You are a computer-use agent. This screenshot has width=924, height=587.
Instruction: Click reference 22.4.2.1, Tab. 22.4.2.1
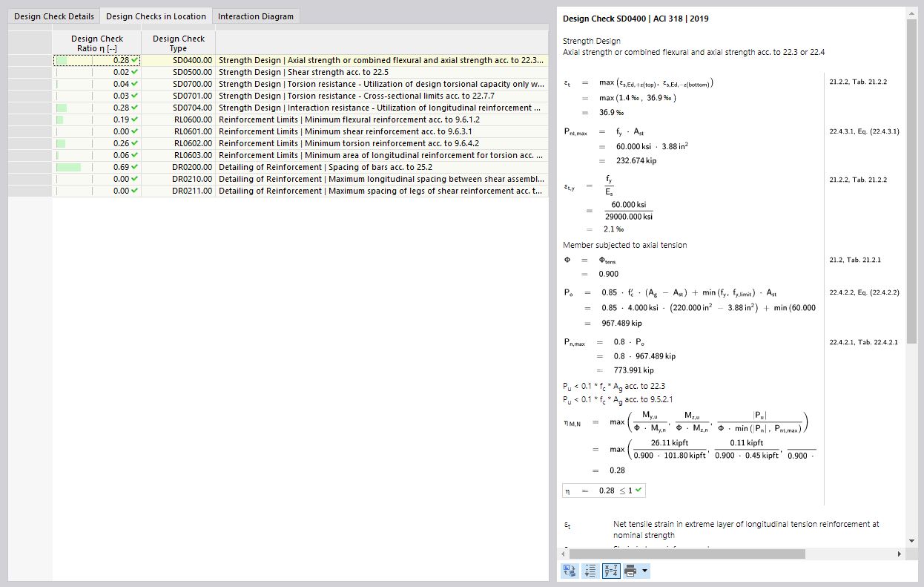(x=863, y=342)
